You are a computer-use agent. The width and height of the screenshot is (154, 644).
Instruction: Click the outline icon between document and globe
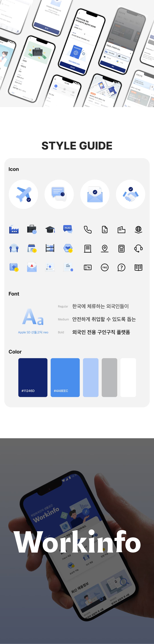[x=121, y=230]
